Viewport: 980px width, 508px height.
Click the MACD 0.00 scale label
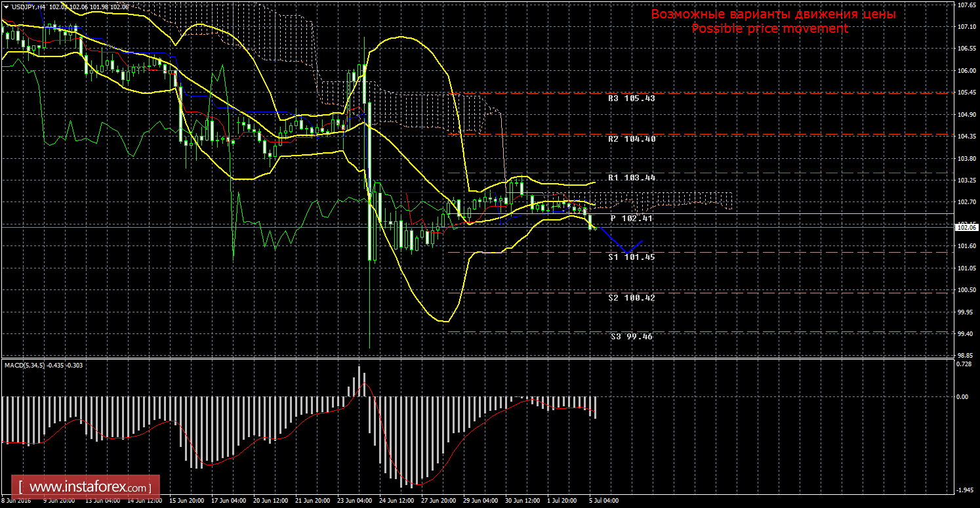point(963,396)
